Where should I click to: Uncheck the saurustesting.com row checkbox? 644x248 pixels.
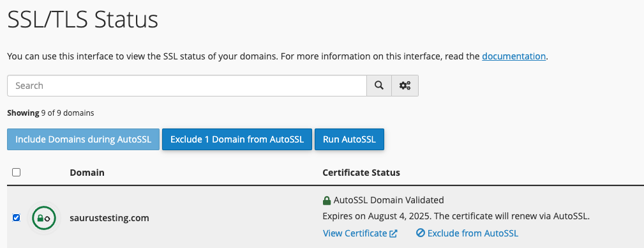click(16, 217)
